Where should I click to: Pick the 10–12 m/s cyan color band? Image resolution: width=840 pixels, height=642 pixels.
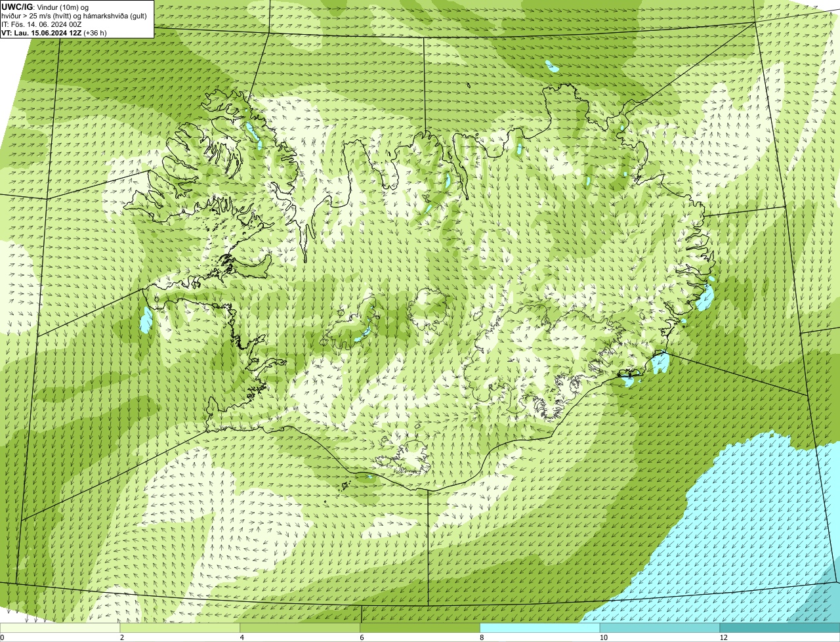pos(660,628)
